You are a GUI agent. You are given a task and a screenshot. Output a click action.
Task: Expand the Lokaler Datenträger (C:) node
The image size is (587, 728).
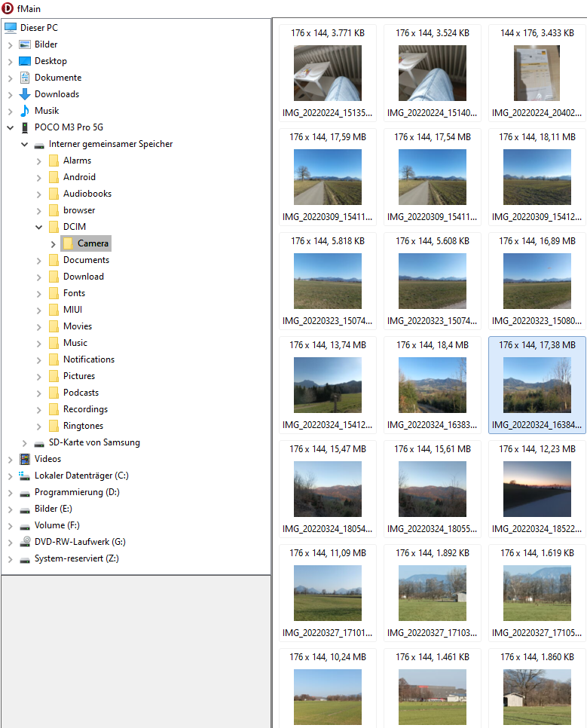[11, 476]
